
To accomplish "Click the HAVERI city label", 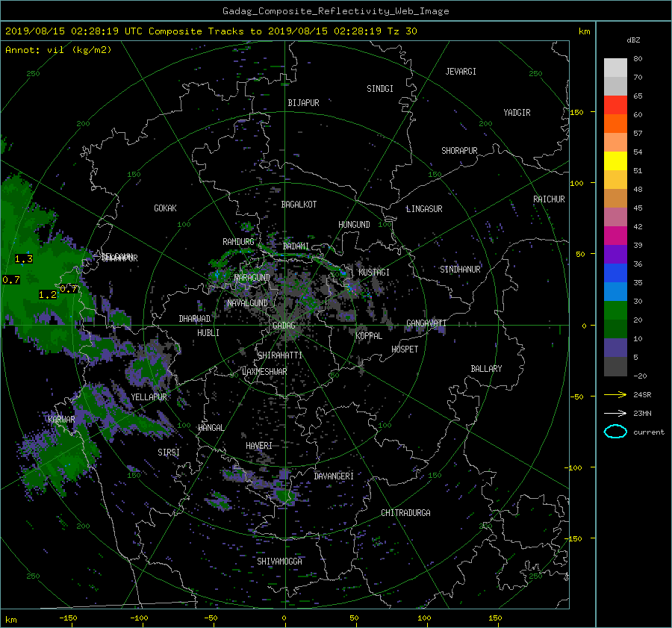I will click(259, 446).
